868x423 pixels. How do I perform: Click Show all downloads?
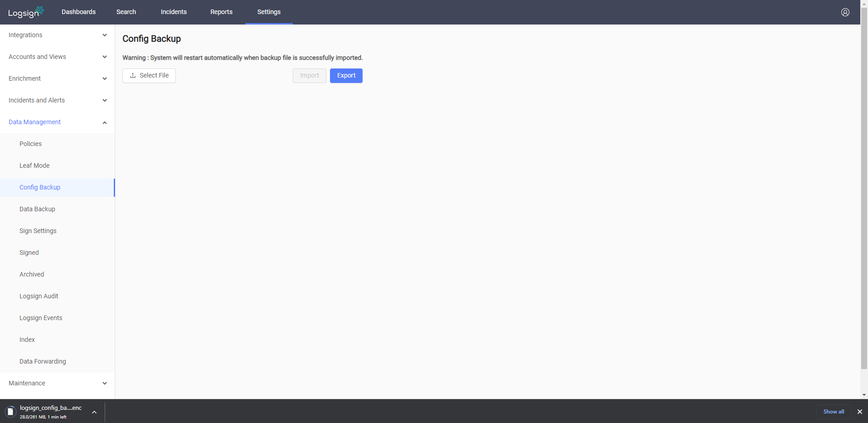[834, 412]
